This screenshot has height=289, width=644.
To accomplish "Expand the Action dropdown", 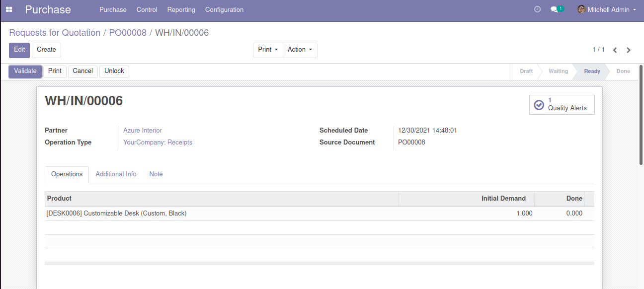I will point(300,50).
